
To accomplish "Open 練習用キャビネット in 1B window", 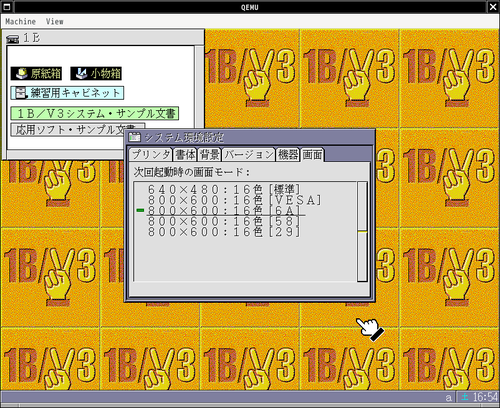I will click(x=67, y=93).
